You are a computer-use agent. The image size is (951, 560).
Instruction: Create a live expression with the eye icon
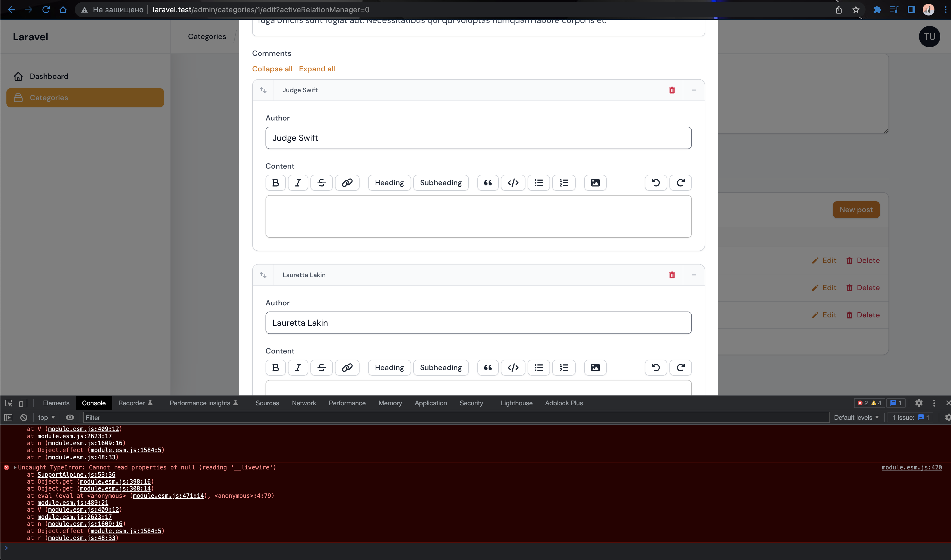70,417
